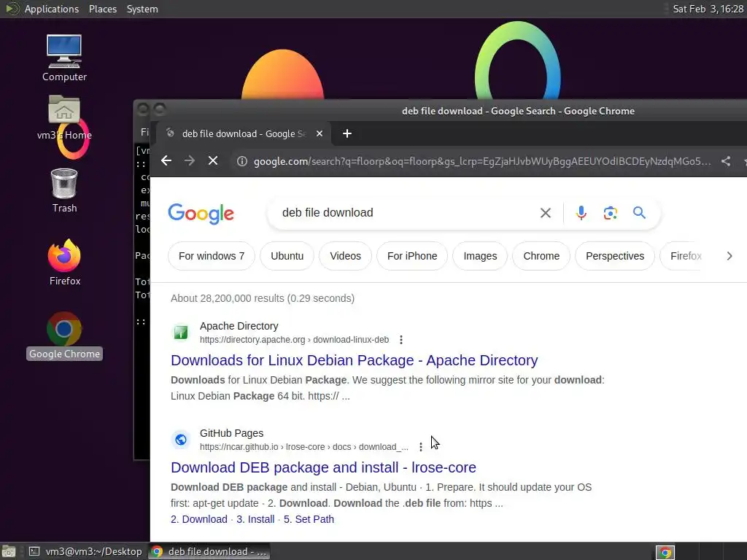The image size is (747, 560).
Task: Click the clock showing Sat Feb 3
Action: [708, 9]
